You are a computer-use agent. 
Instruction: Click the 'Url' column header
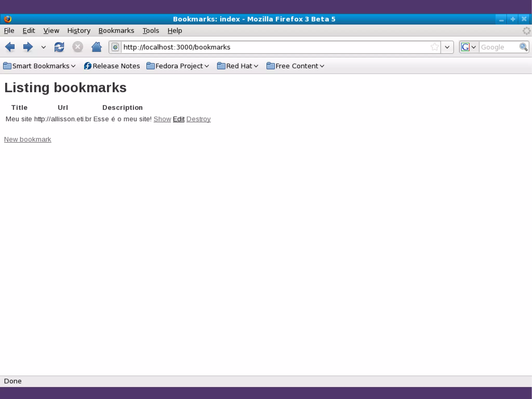63,108
